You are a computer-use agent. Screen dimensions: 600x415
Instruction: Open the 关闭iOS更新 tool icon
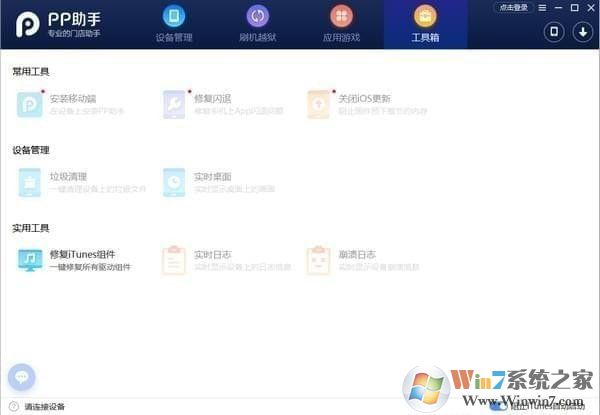tap(319, 104)
